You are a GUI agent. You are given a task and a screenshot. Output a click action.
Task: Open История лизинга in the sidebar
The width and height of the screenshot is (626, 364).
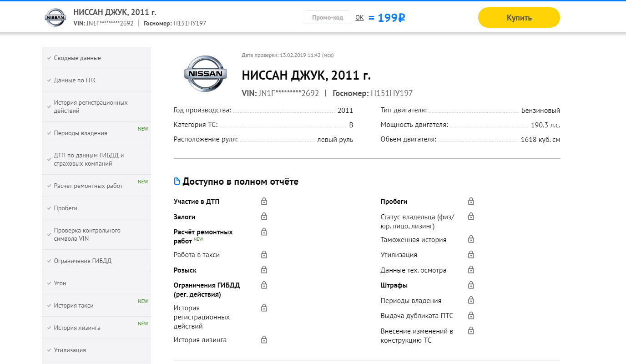pyautogui.click(x=96, y=328)
